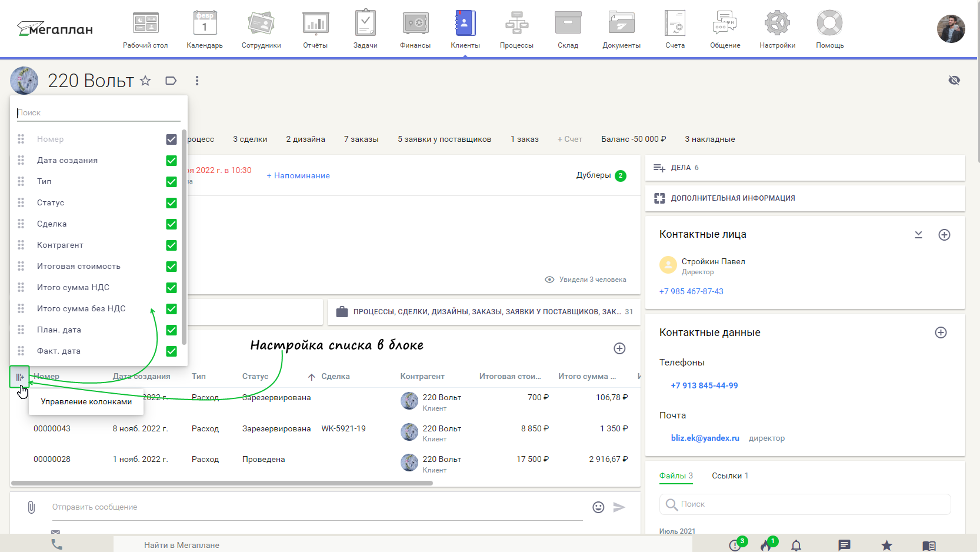Add a new contact person plus icon
980x552 pixels.
click(x=944, y=235)
